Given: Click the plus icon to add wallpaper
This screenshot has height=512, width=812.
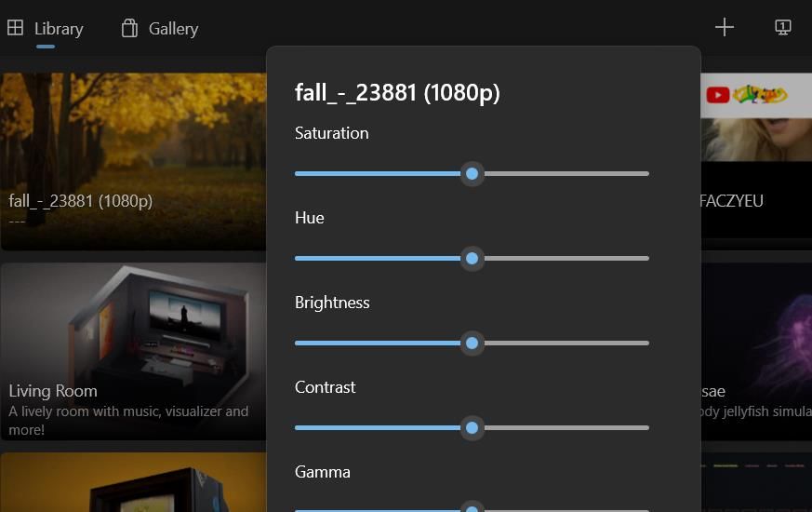Looking at the screenshot, I should click(725, 27).
